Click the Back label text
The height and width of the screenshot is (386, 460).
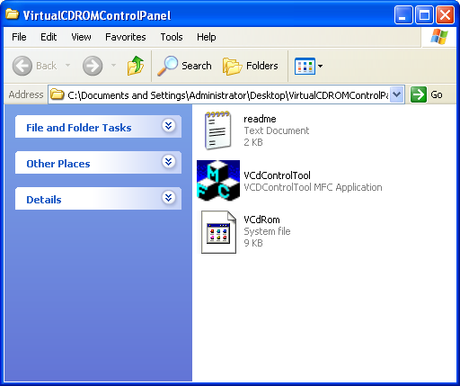[x=46, y=66]
